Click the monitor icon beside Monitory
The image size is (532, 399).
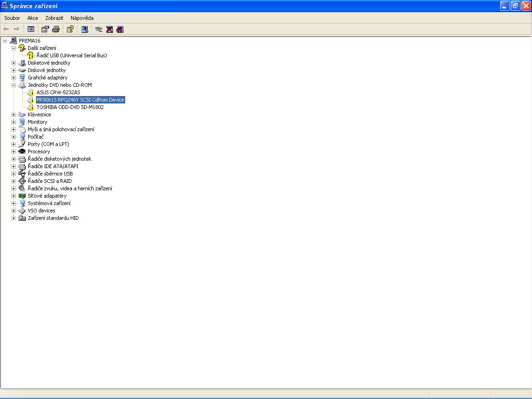point(22,122)
